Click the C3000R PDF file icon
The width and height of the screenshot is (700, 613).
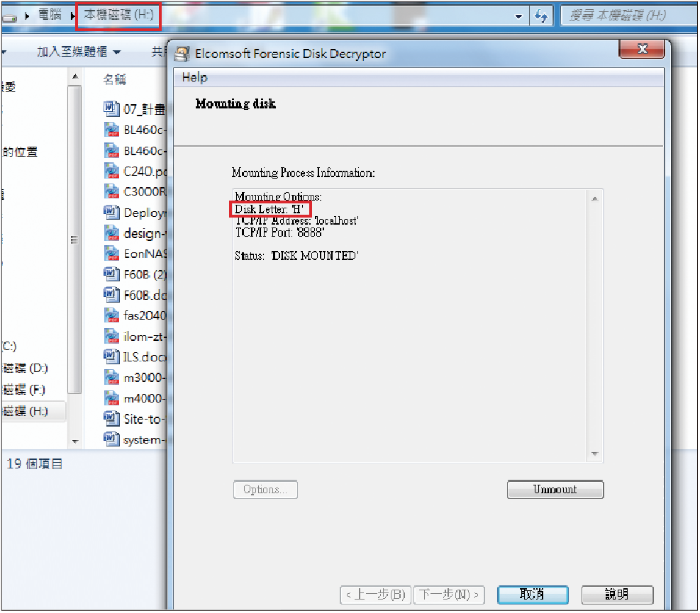click(111, 191)
